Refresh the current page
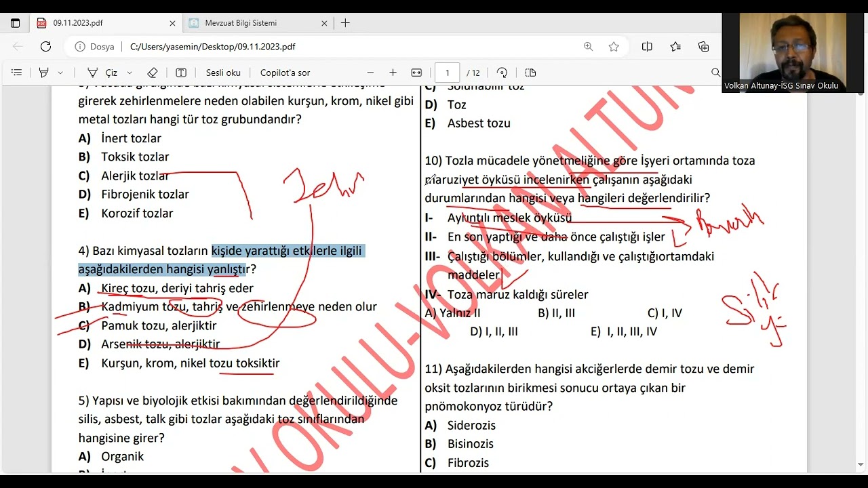The height and width of the screenshot is (488, 868). click(45, 47)
